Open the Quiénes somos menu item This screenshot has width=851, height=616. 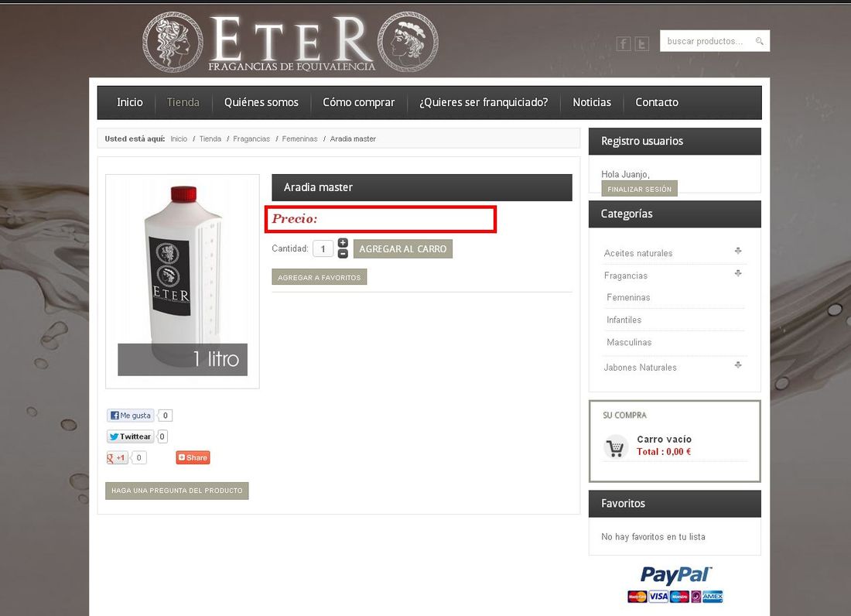coord(261,102)
